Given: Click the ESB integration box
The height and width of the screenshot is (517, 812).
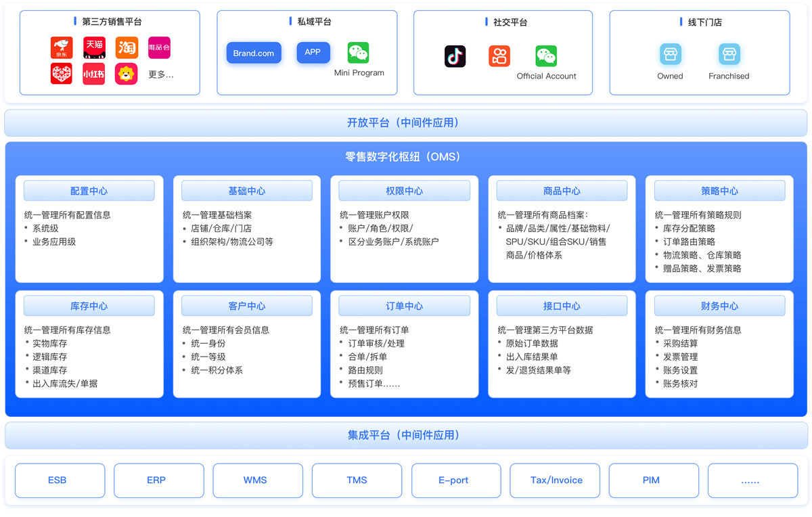Looking at the screenshot, I should click(x=60, y=480).
